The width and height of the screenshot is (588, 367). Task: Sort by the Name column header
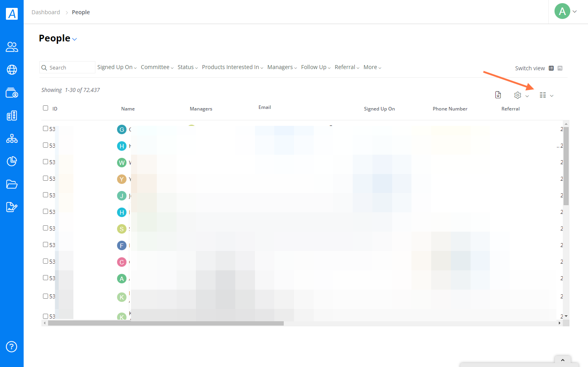tap(128, 109)
